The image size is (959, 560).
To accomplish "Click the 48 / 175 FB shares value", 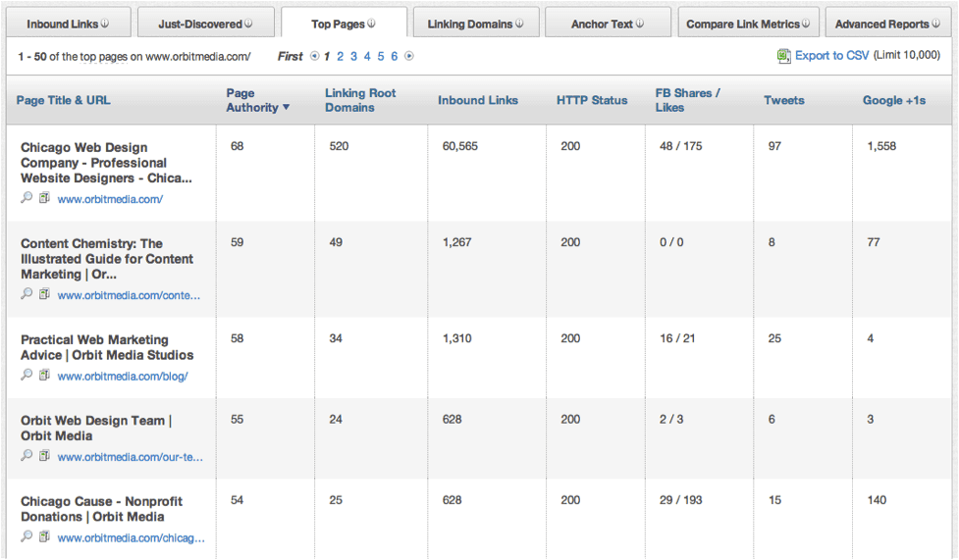I will pyautogui.click(x=680, y=146).
